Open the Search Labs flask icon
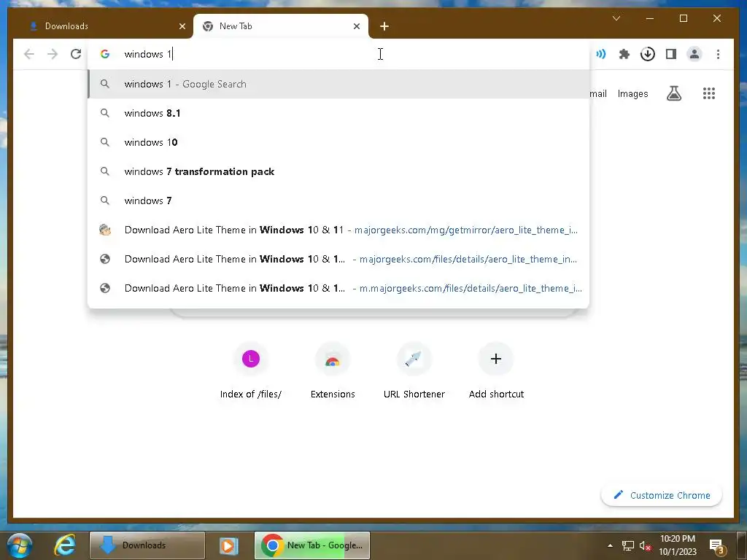 [x=673, y=93]
